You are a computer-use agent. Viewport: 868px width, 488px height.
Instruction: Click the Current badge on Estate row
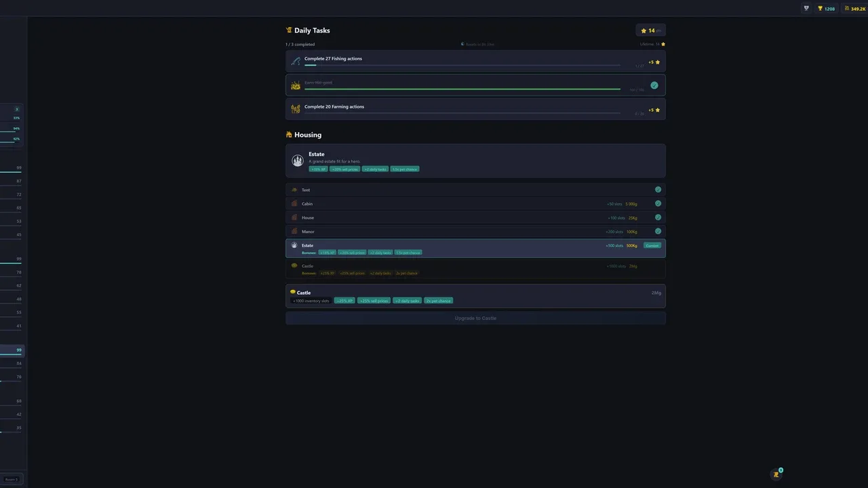click(x=652, y=245)
